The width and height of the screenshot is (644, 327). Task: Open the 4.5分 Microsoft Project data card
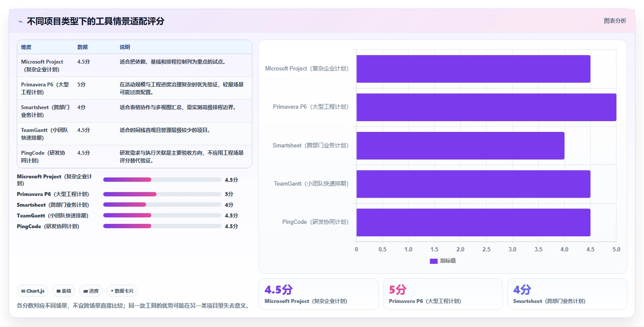(x=318, y=294)
